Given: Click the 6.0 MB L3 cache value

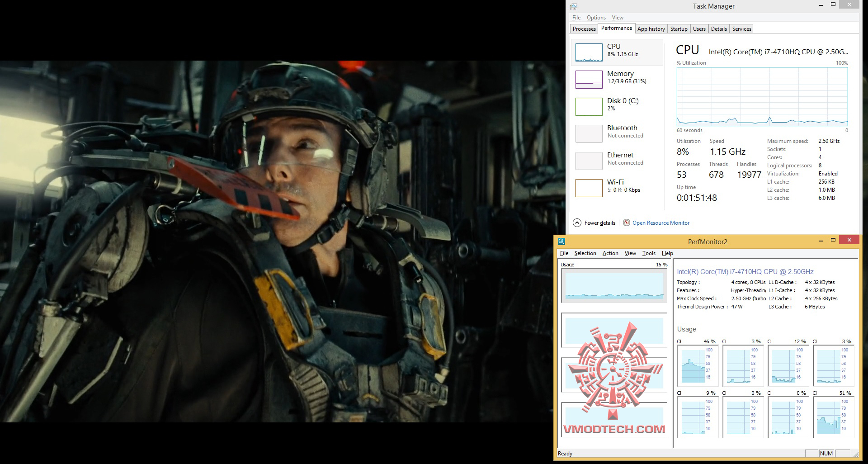Looking at the screenshot, I should [x=827, y=198].
